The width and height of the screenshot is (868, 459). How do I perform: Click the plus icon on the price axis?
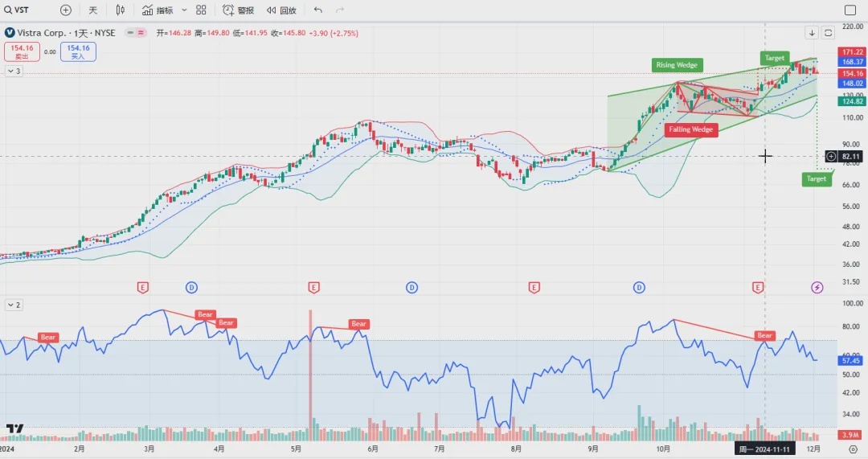[831, 156]
